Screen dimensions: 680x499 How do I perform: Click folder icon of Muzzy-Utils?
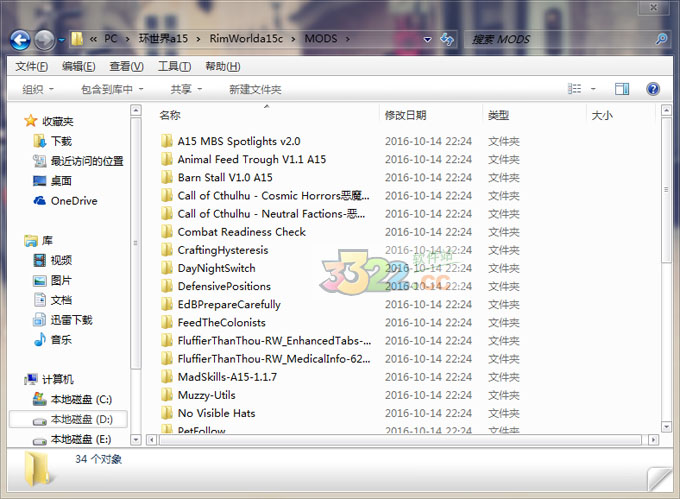click(167, 395)
